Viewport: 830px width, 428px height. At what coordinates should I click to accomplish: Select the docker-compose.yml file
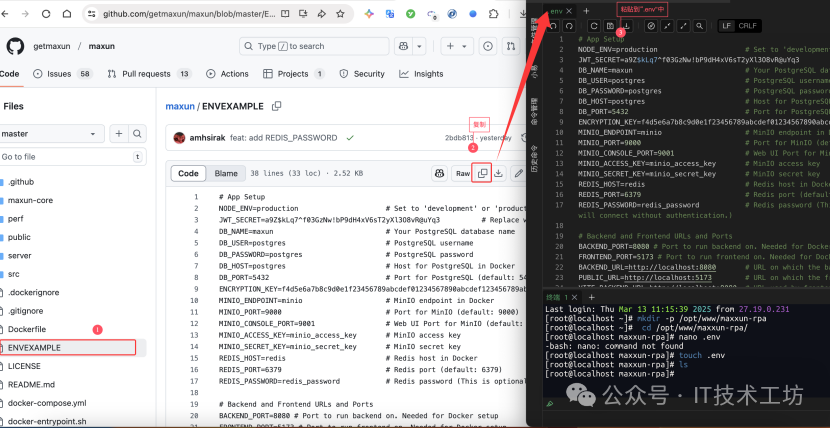pyautogui.click(x=47, y=403)
